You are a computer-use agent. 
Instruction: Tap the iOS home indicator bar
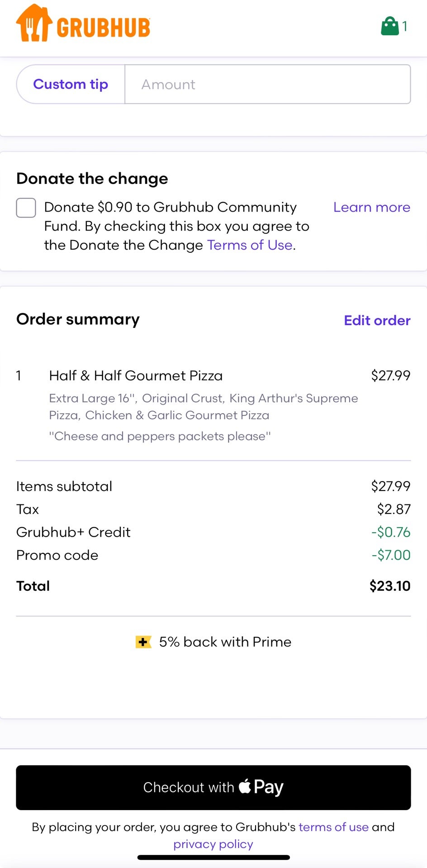pyautogui.click(x=213, y=857)
